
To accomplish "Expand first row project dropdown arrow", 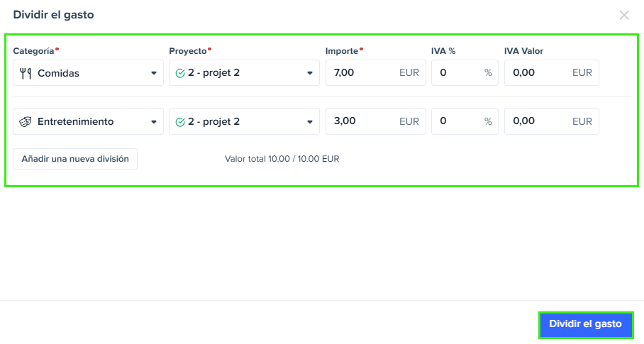I will pyautogui.click(x=310, y=73).
